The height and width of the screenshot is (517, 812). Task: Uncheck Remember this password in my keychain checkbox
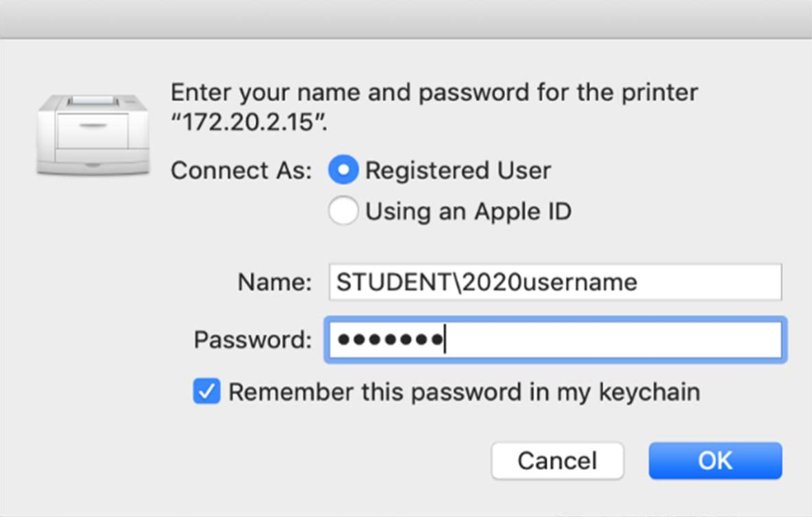[207, 391]
